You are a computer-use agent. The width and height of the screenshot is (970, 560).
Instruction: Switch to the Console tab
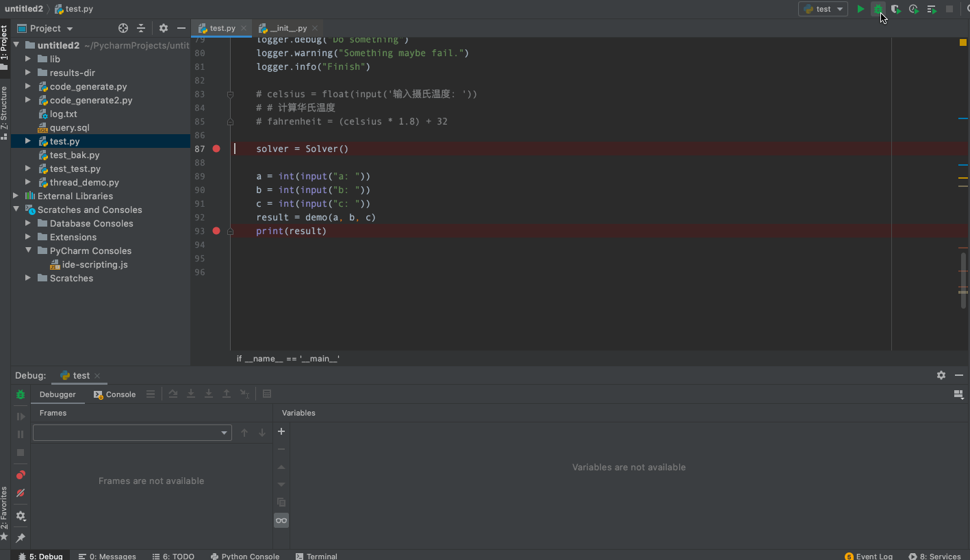coord(114,394)
